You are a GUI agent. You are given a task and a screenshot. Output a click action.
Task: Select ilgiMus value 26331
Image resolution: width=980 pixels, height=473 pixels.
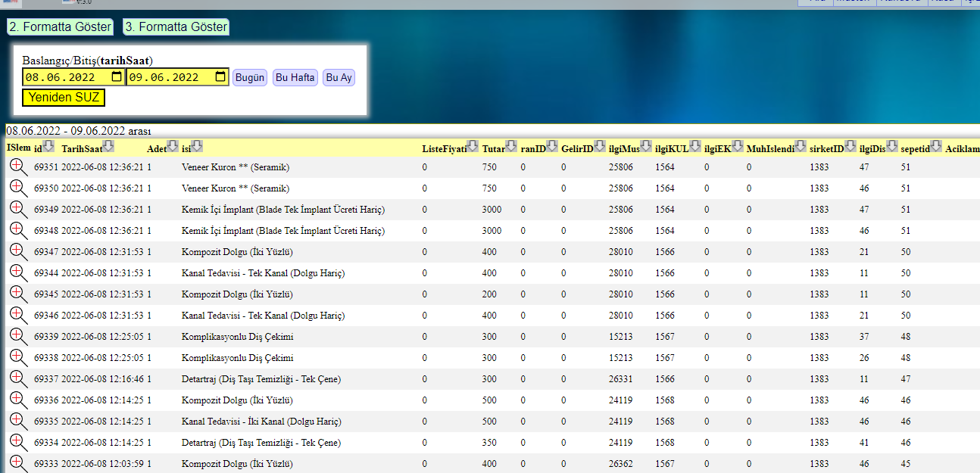pos(620,378)
